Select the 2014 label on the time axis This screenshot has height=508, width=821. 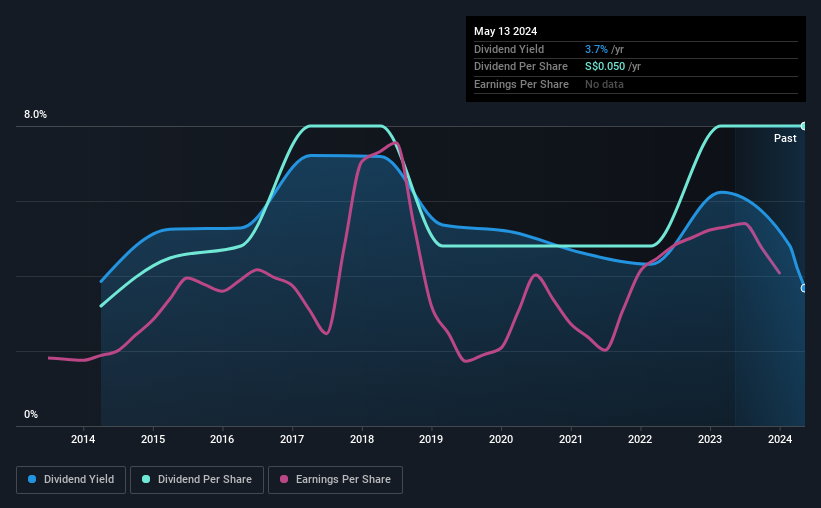[83, 439]
